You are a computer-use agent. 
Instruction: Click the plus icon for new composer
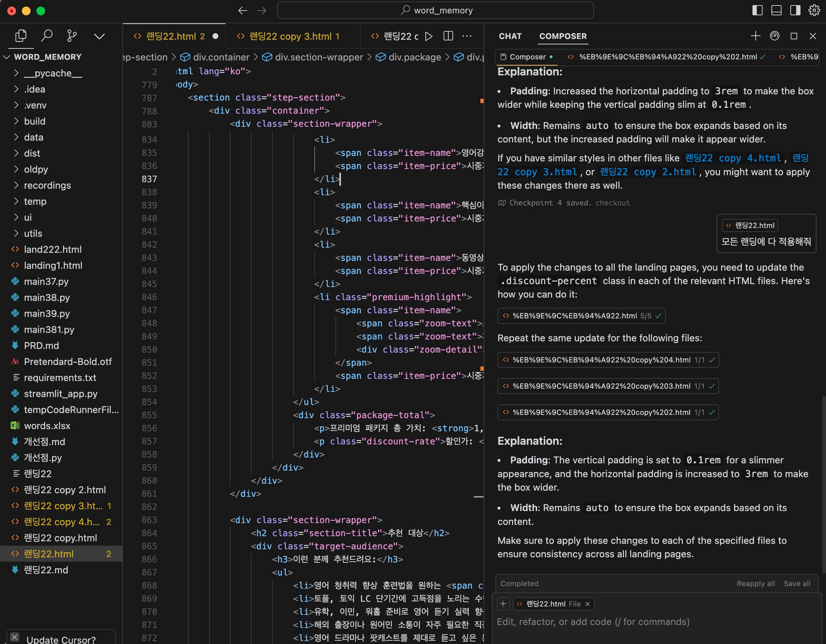tap(755, 36)
